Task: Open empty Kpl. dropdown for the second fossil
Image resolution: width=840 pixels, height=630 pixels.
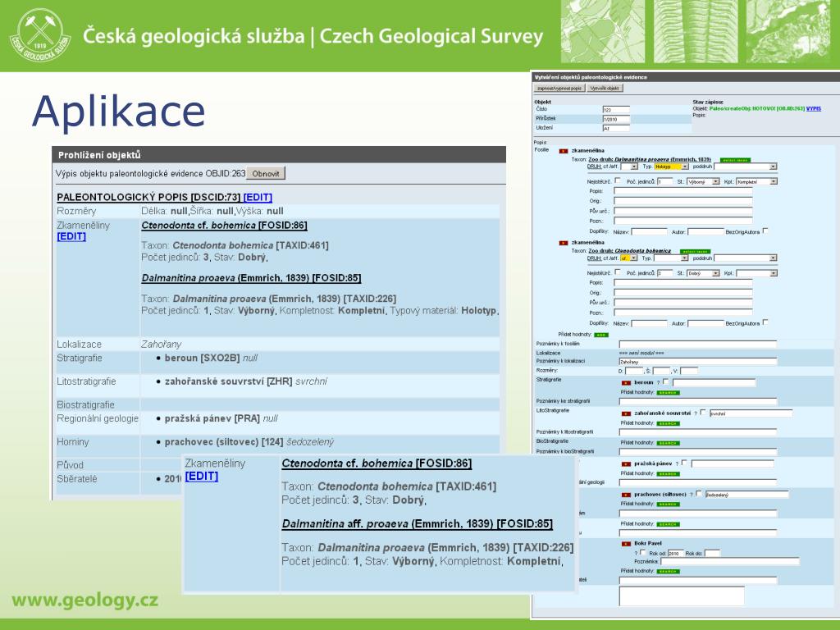Action: (756, 273)
